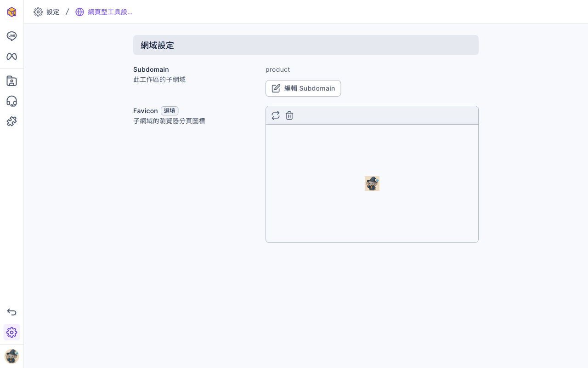
Task: Click the 子網域的瀏覽器分頁圖標 description
Action: click(169, 121)
